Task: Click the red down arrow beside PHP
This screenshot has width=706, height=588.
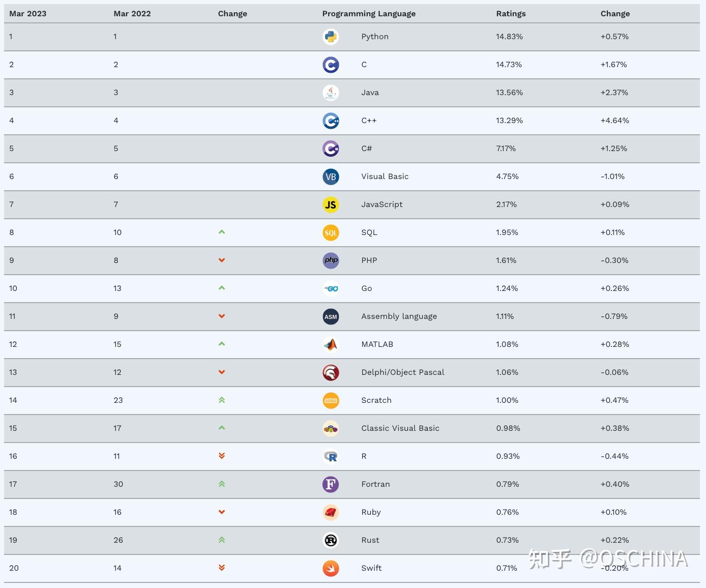Action: click(x=222, y=260)
